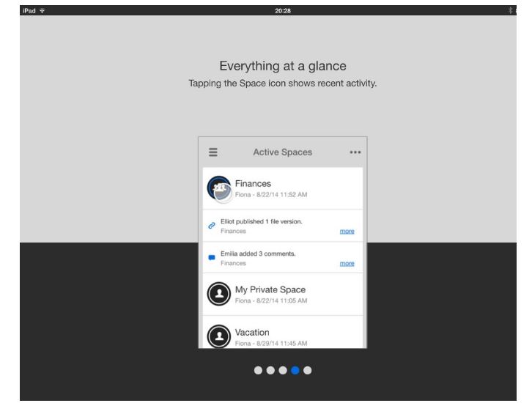Click 'more' link for Emilia's comments
Screen dimensions: 532x403
click(x=347, y=263)
